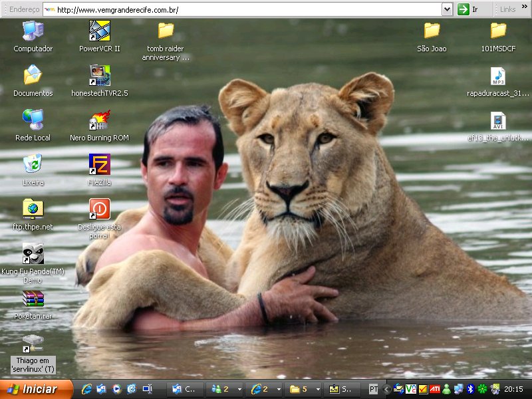Screen dimensions: 532x399
Task: Click the 'C..' taskbar window button
Action: pos(185,389)
